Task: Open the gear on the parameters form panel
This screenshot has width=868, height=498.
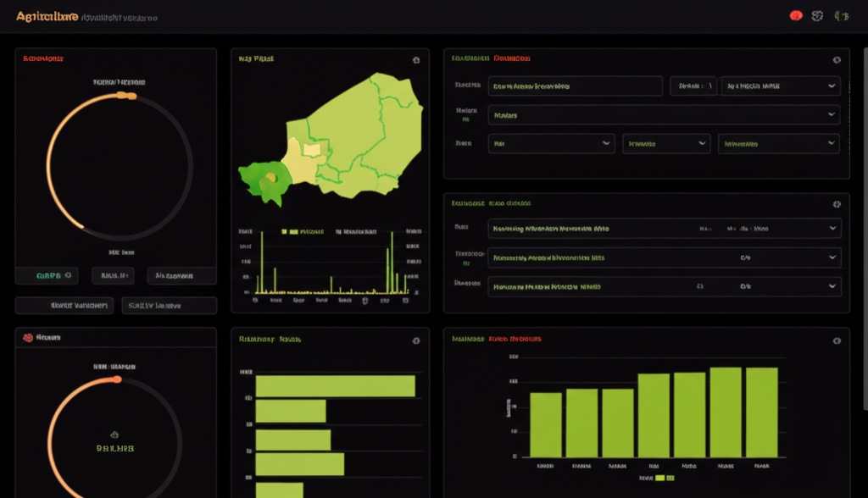Action: (x=837, y=59)
